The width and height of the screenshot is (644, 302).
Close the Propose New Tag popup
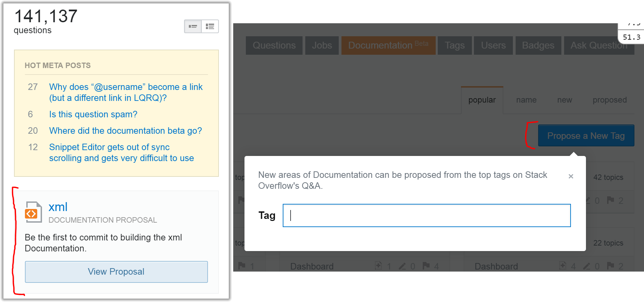tap(571, 176)
